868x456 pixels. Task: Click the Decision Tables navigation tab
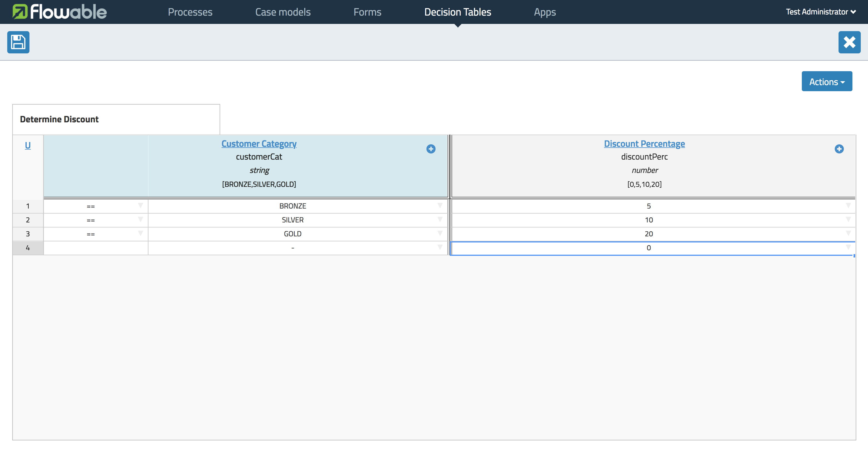(458, 11)
